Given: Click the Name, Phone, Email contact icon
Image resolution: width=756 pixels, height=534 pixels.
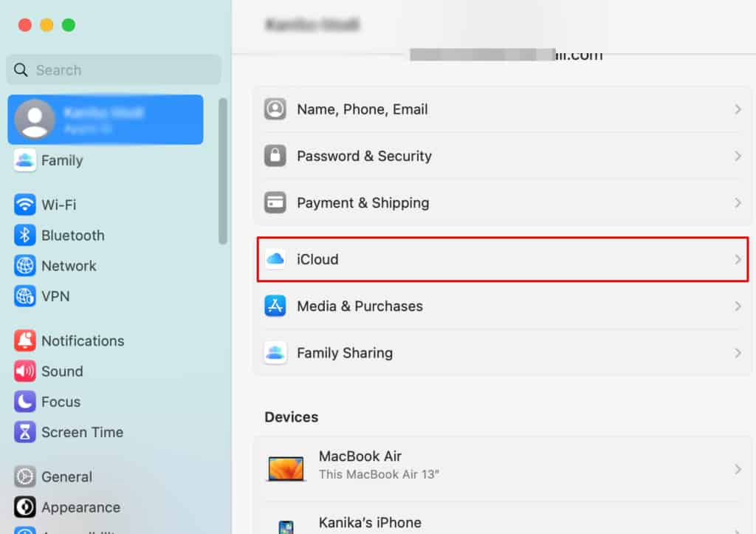Looking at the screenshot, I should [275, 109].
